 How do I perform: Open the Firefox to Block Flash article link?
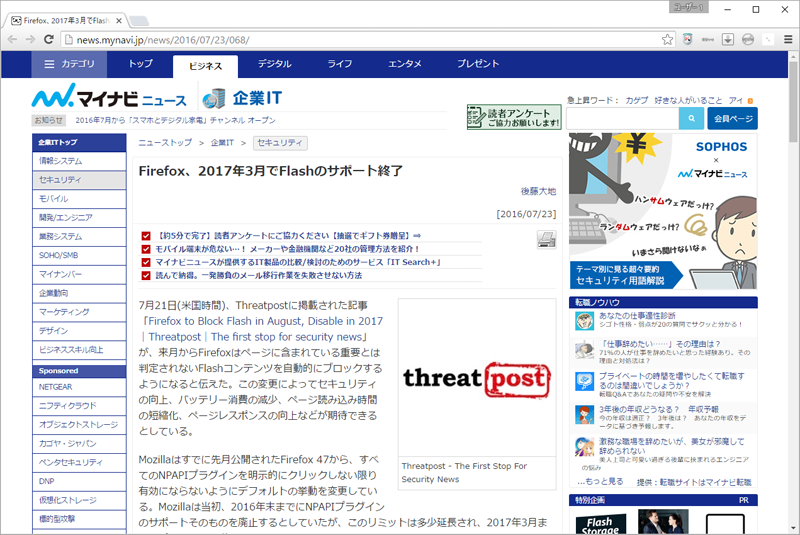[x=261, y=329]
